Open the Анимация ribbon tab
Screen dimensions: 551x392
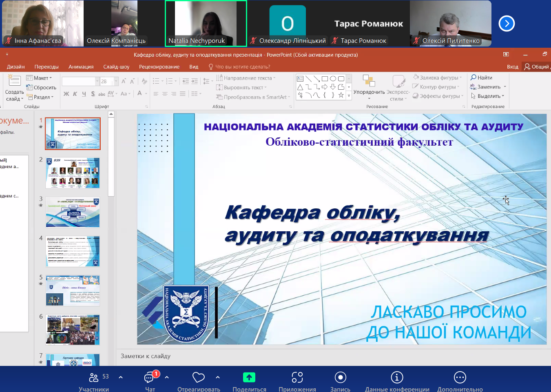(x=81, y=66)
